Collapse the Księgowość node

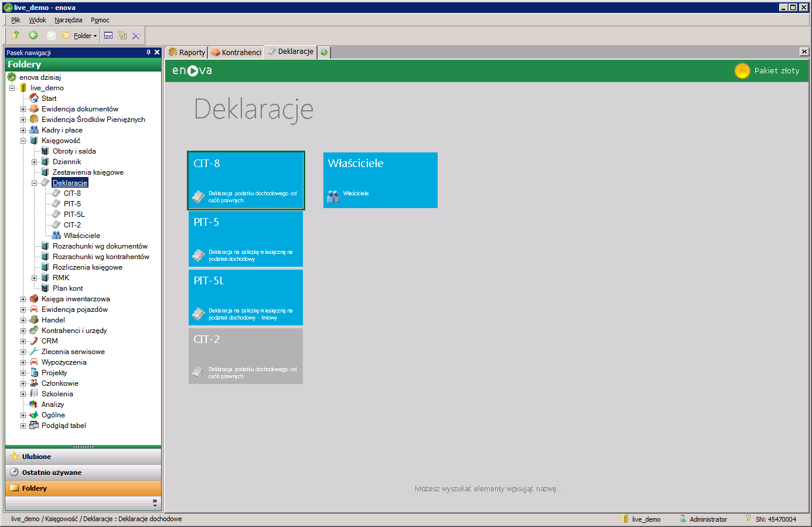(23, 141)
